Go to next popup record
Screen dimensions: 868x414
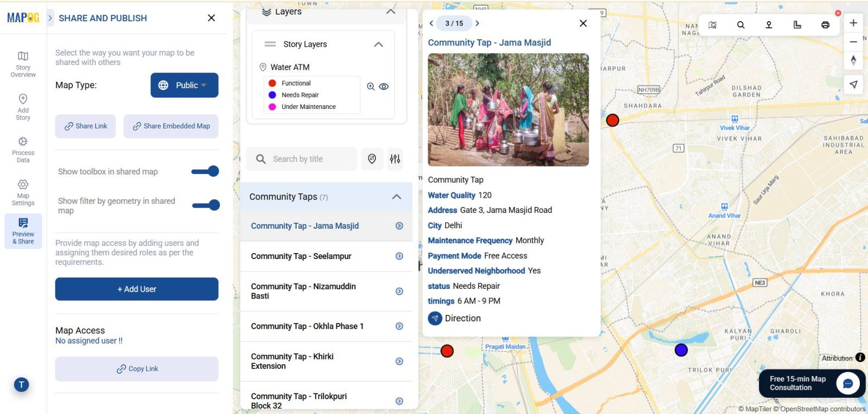click(x=477, y=23)
